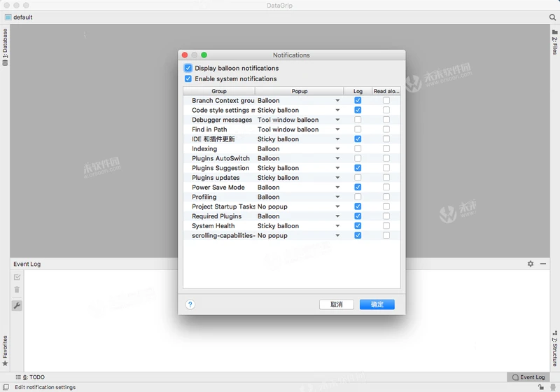The image size is (560, 392).
Task: Open the Favorites tool window tab
Action: coord(5,351)
